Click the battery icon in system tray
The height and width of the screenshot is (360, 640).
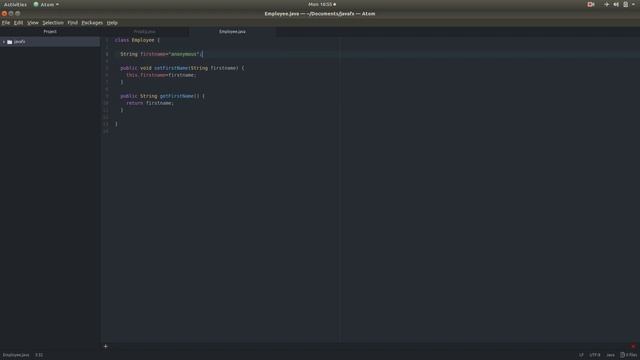tap(625, 4)
